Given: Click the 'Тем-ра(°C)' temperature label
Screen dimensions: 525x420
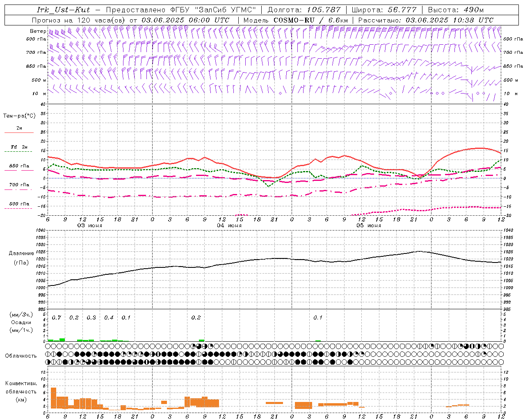Looking at the screenshot, I should pyautogui.click(x=19, y=116).
